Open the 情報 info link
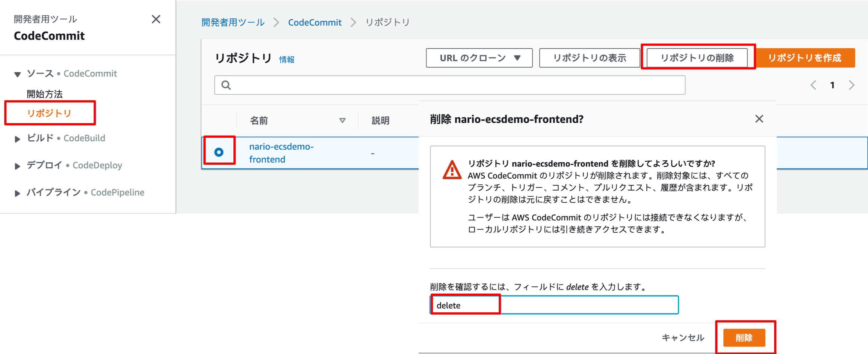Viewport: 868px width, 354px height. pos(287,59)
